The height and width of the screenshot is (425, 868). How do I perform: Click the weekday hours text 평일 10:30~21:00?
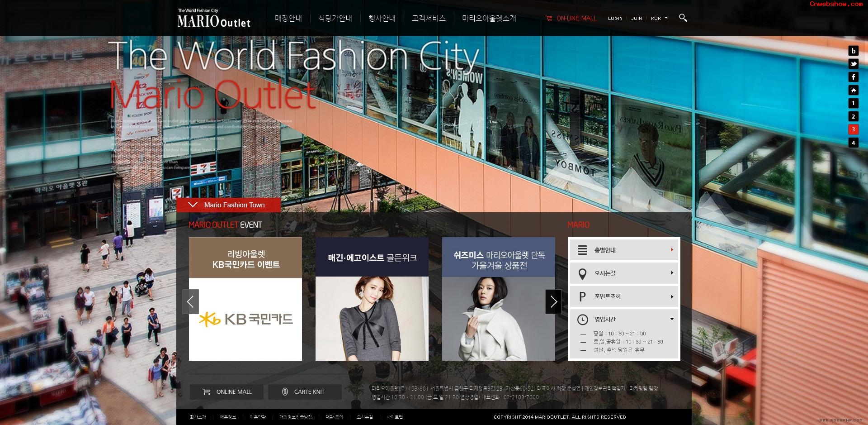(x=620, y=334)
